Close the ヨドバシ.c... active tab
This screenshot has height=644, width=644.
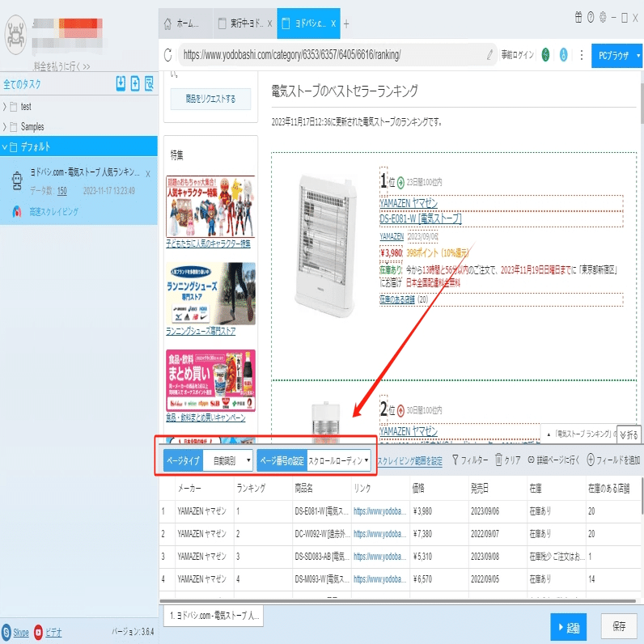[x=333, y=23]
